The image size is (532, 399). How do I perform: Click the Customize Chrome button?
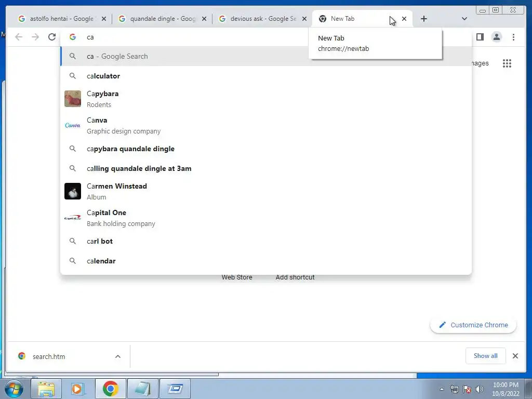473,325
